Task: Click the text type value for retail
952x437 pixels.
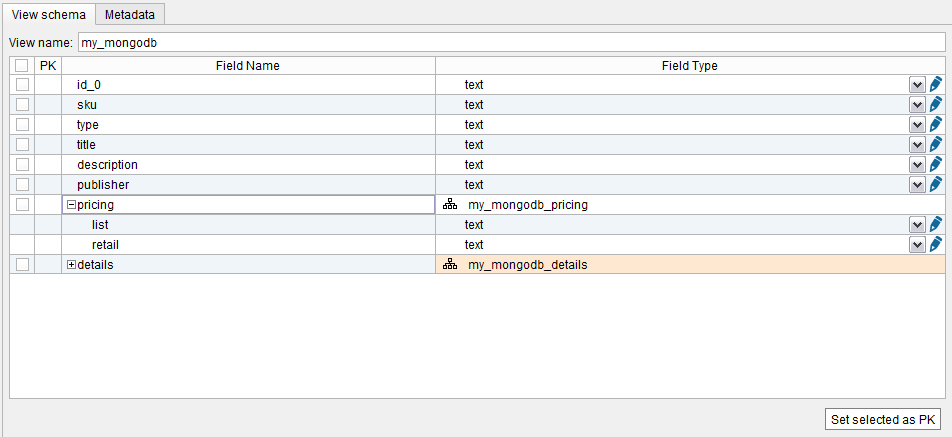Action: (474, 245)
